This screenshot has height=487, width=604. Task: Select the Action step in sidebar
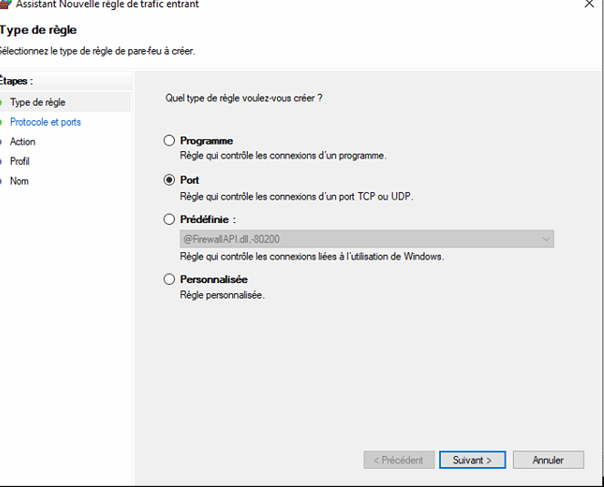pyautogui.click(x=23, y=142)
